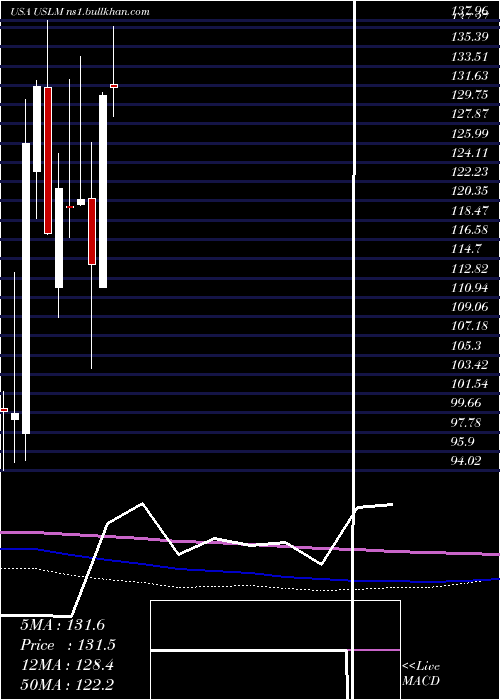This screenshot has height=700, width=500.
Task: Click the blue moving average line
Action: 250,573
